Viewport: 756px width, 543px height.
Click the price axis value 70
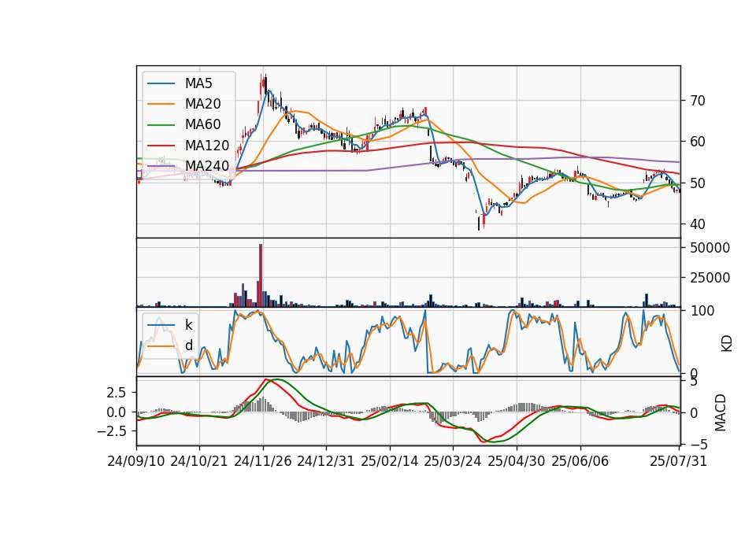tap(697, 101)
